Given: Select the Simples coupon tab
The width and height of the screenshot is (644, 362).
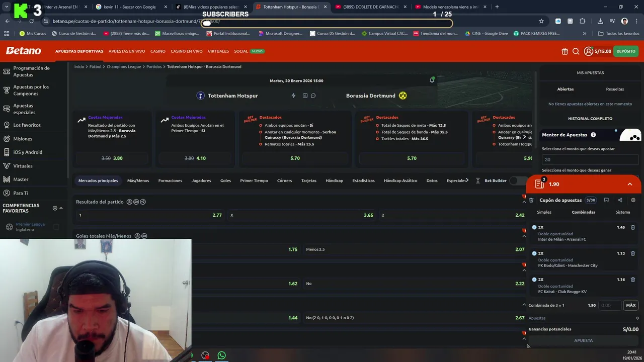Looking at the screenshot, I should 544,212.
